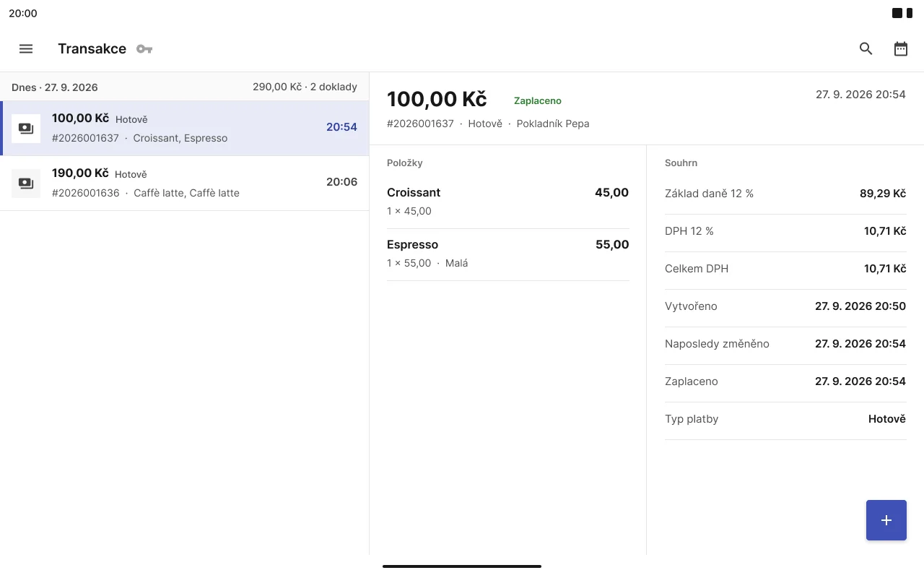
Task: Click the Celkem DPH row label
Action: tap(697, 269)
